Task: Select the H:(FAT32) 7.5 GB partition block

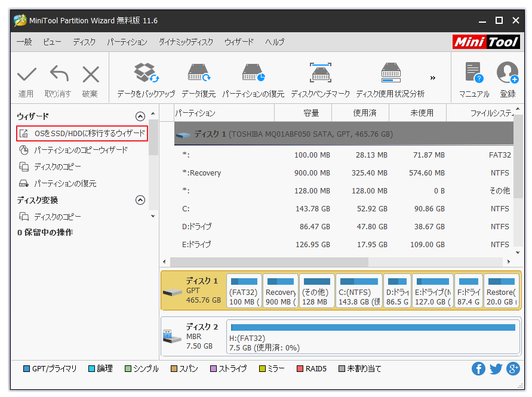Action: 373,336
